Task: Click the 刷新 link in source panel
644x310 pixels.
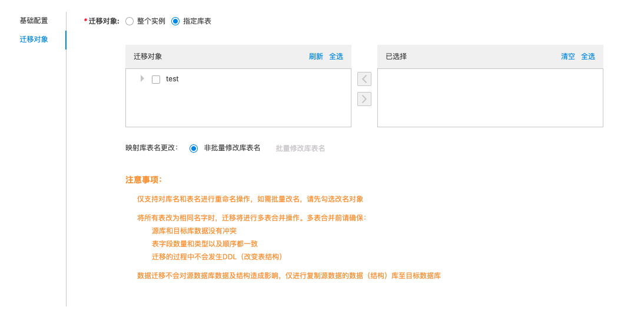Action: [316, 57]
